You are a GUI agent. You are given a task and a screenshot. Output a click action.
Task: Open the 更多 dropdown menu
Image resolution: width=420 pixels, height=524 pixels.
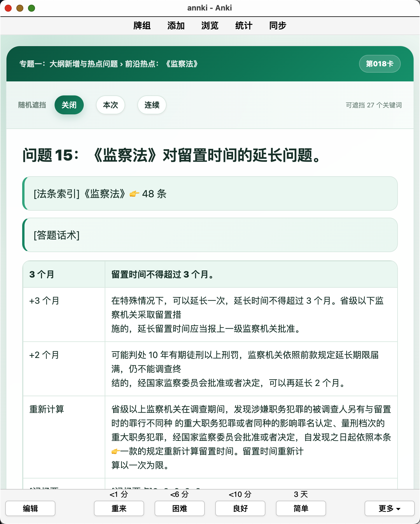click(x=390, y=508)
